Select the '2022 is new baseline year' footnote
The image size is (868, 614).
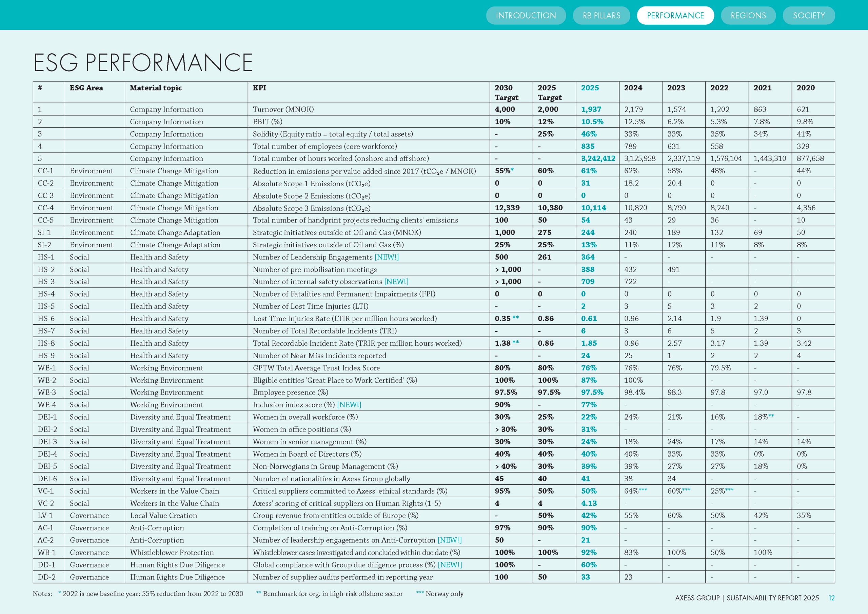[x=151, y=594]
